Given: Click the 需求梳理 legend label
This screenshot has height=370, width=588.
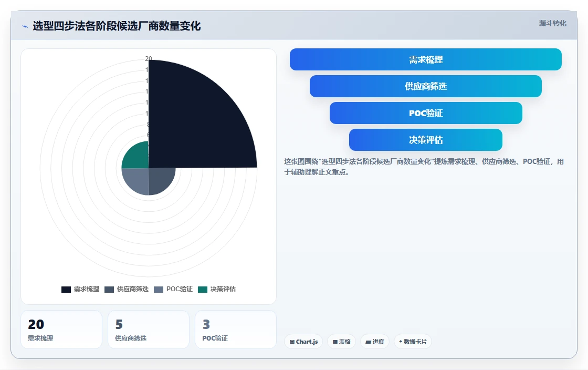Looking at the screenshot, I should tap(87, 289).
